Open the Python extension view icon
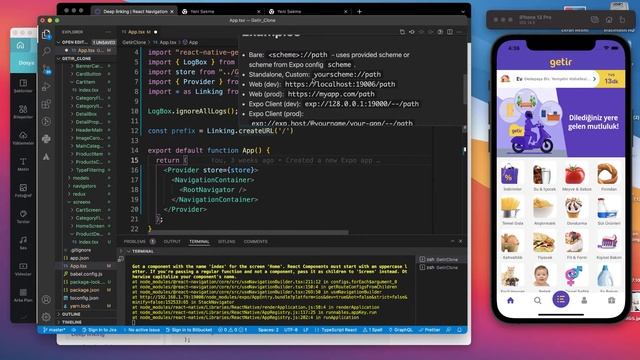Screen dimensions: 640x360 point(46,139)
